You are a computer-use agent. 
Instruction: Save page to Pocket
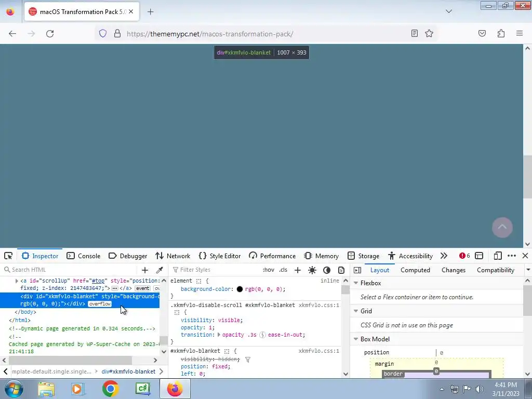pos(482,33)
